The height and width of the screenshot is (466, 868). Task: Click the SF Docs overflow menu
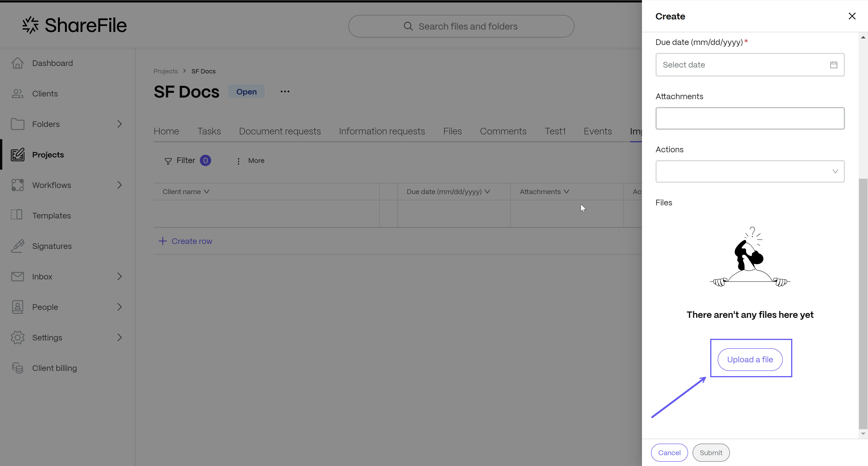tap(285, 91)
